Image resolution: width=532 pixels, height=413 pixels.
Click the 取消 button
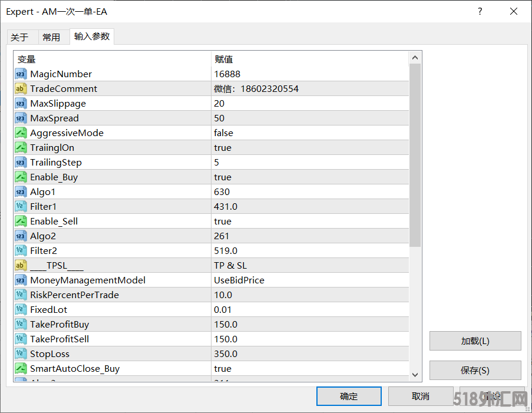point(421,396)
